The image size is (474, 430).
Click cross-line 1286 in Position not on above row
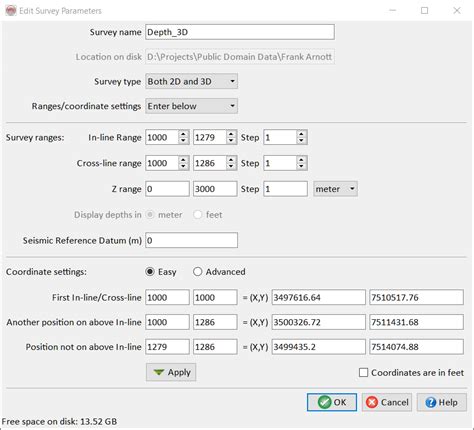tap(215, 347)
